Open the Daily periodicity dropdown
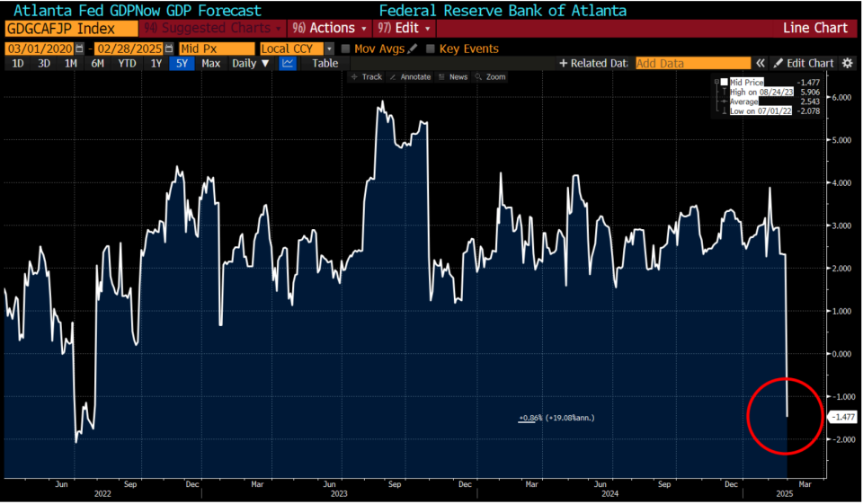 point(250,63)
